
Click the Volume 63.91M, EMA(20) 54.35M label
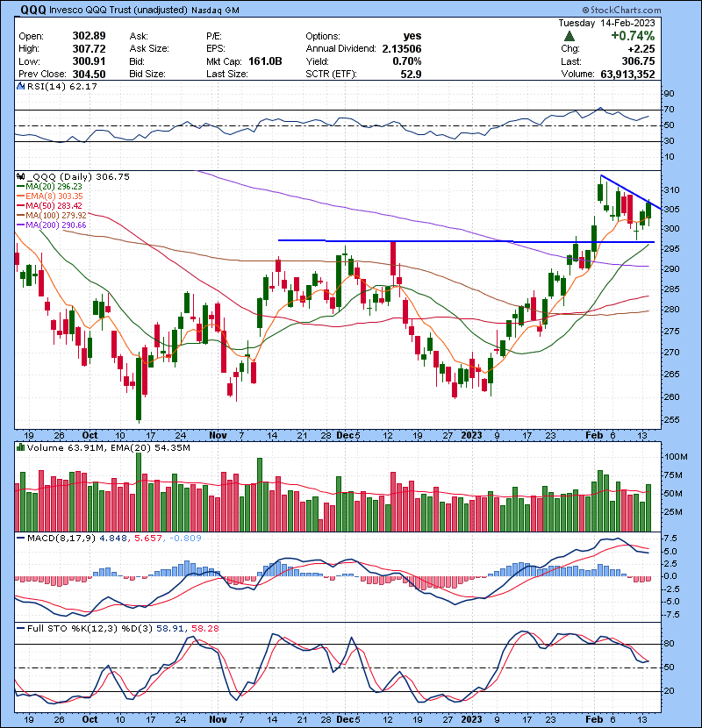click(x=108, y=448)
